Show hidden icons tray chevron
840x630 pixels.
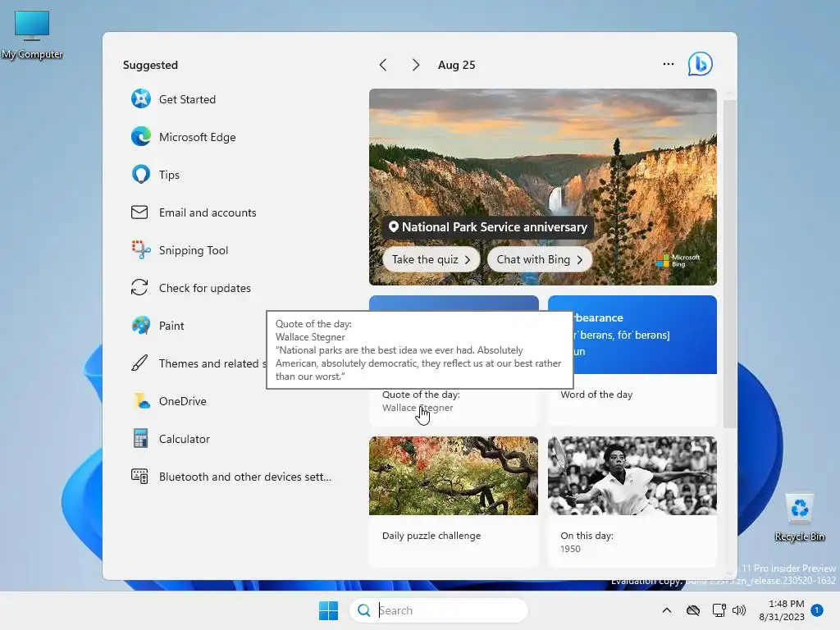pyautogui.click(x=666, y=610)
